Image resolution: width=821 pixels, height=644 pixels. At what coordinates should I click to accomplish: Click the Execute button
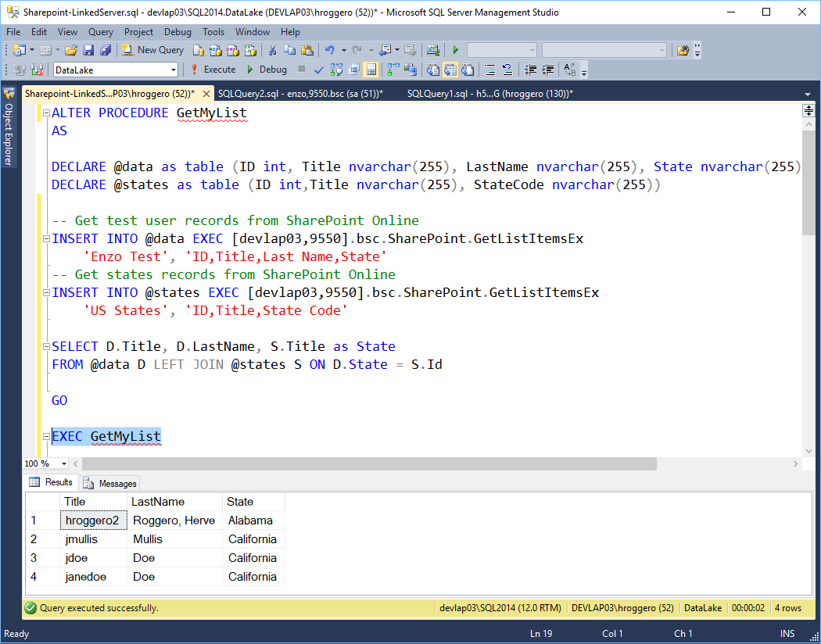[213, 70]
